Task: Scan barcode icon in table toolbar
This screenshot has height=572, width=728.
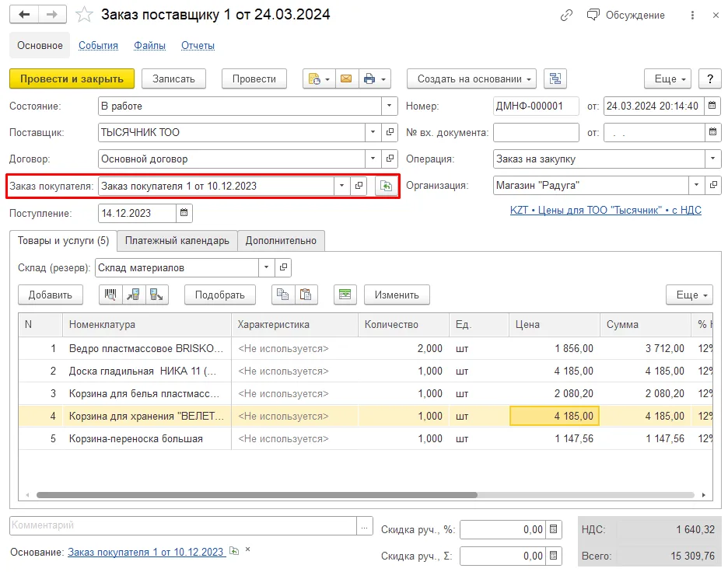Action: click(110, 295)
